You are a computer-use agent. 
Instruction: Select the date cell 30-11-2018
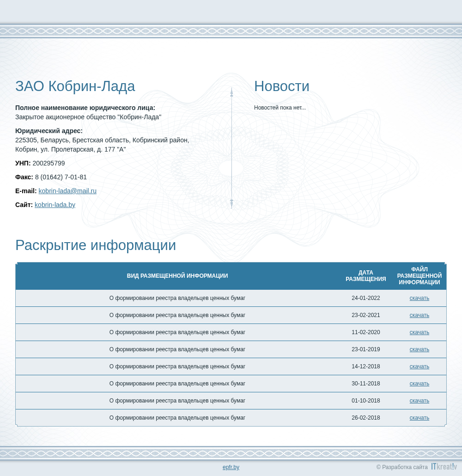(366, 384)
